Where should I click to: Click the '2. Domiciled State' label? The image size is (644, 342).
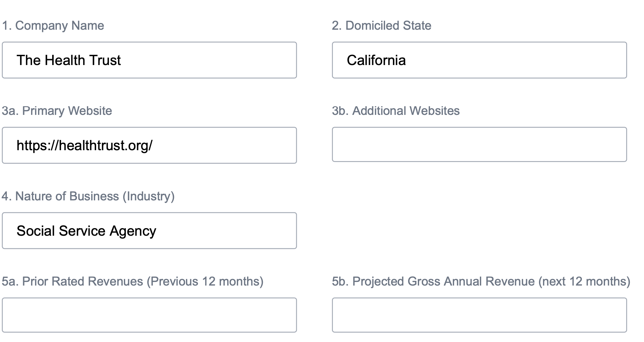pyautogui.click(x=381, y=26)
